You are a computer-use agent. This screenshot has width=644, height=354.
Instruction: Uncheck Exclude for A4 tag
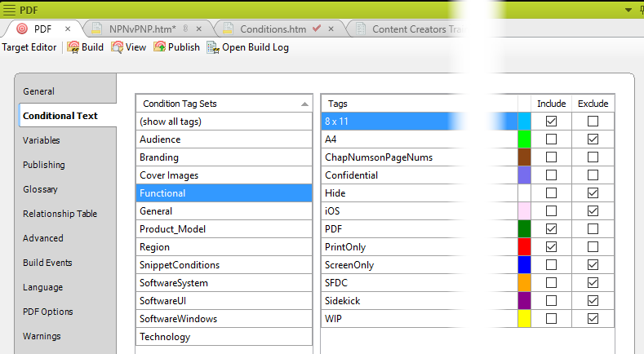point(593,139)
